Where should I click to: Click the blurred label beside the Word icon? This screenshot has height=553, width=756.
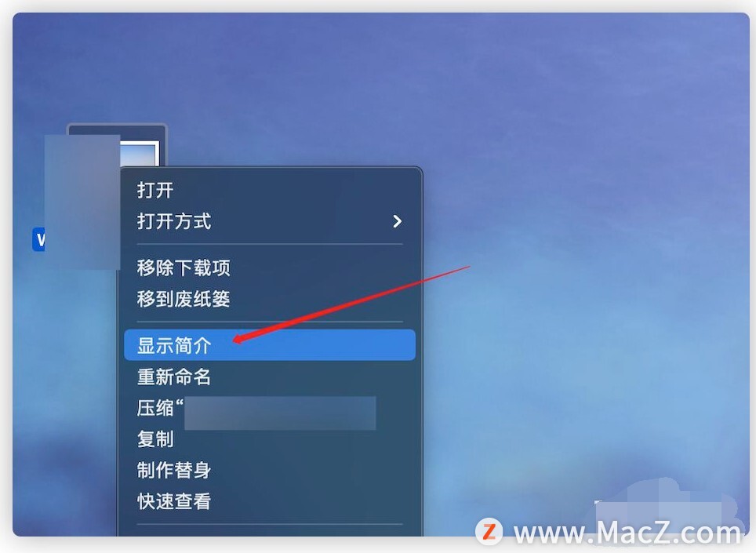tap(82, 202)
